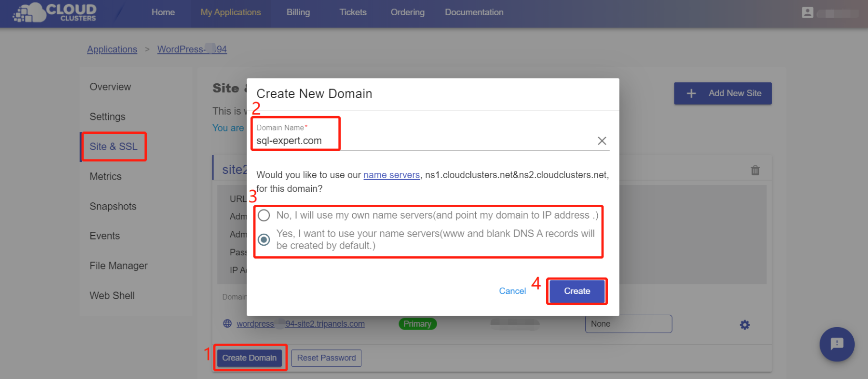Clear the Domain Name field with X icon

click(602, 141)
